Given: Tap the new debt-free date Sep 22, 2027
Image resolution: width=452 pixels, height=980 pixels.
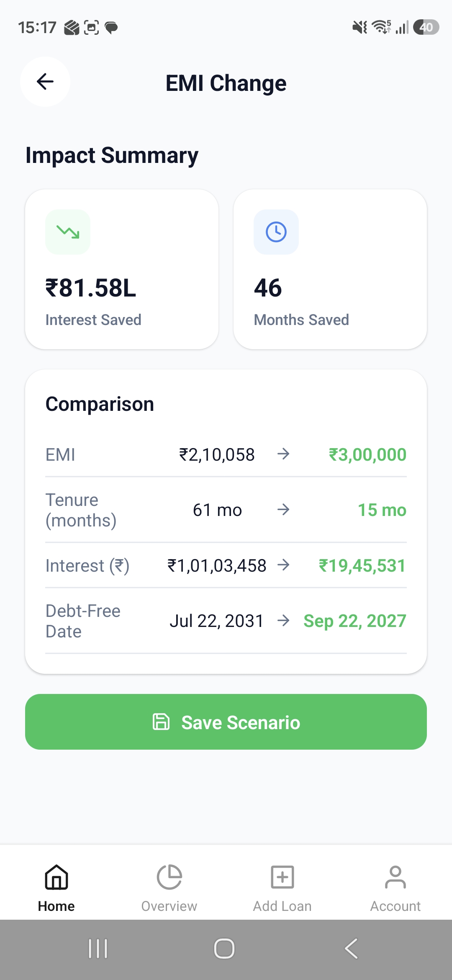Looking at the screenshot, I should pyautogui.click(x=355, y=621).
